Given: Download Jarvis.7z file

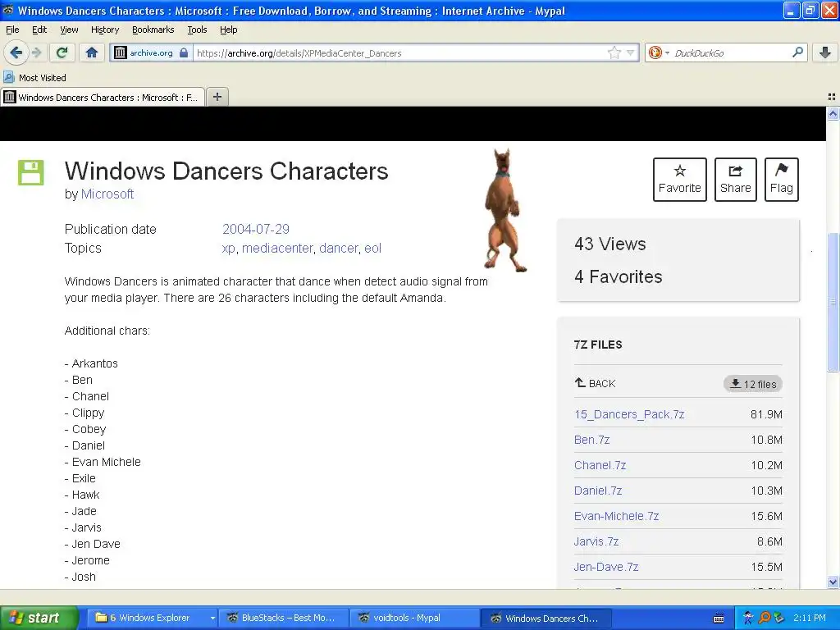Looking at the screenshot, I should click(x=596, y=541).
